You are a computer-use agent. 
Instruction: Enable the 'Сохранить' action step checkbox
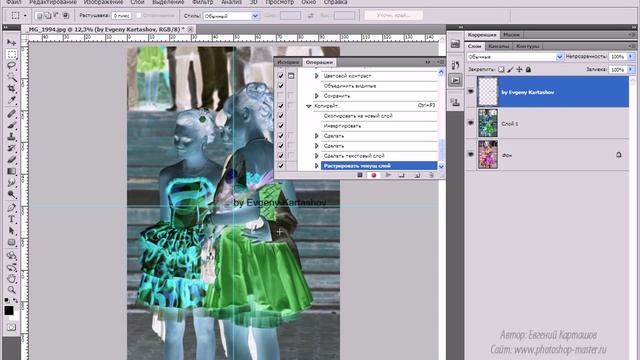(280, 96)
